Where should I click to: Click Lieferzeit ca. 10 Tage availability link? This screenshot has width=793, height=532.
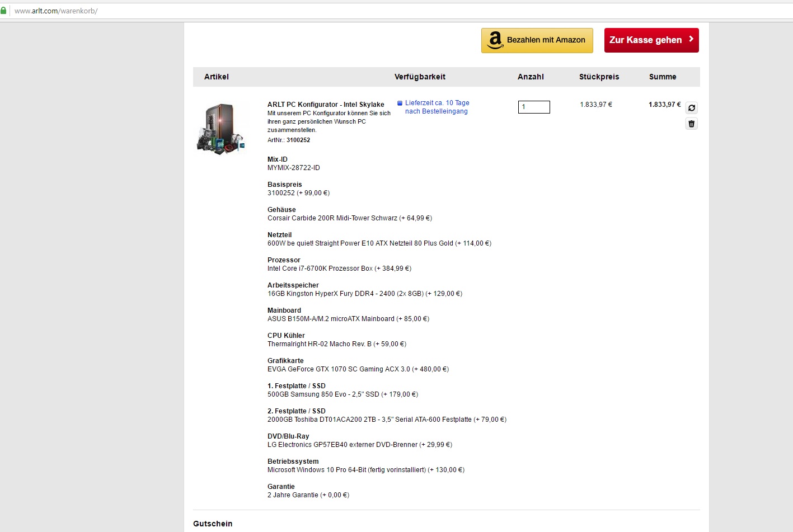tap(437, 107)
